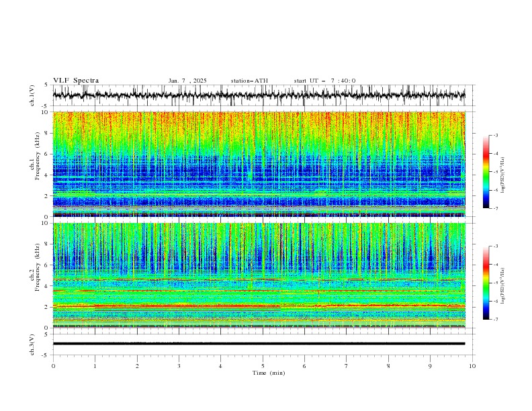
Task: Click the time axis tick label "0"
Action: point(53,366)
